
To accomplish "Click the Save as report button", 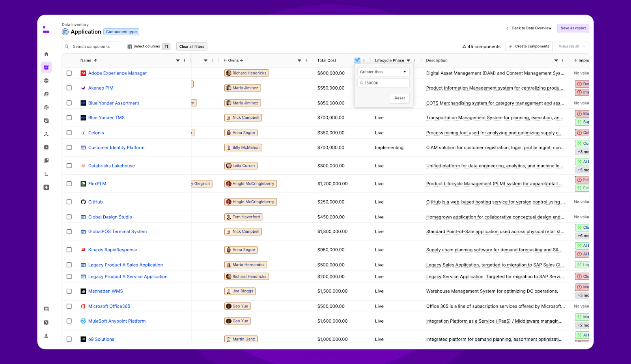I will click(x=573, y=28).
